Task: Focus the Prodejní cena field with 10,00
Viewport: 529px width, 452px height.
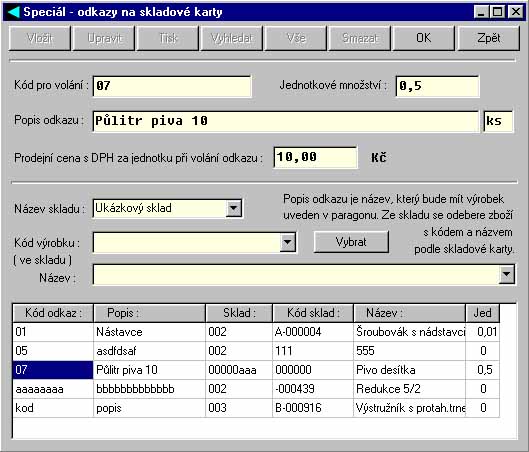Action: point(315,157)
